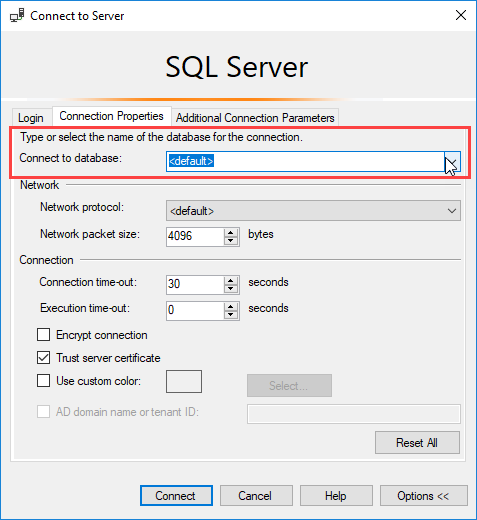The width and height of the screenshot is (477, 520).
Task: Decrease execution time-out with down arrow
Action: (231, 315)
